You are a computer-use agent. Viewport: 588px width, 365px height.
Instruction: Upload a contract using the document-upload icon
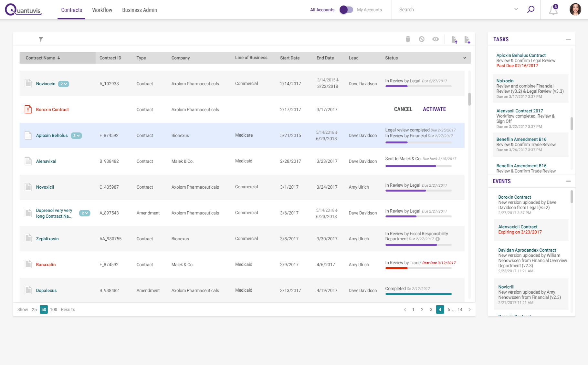(454, 39)
